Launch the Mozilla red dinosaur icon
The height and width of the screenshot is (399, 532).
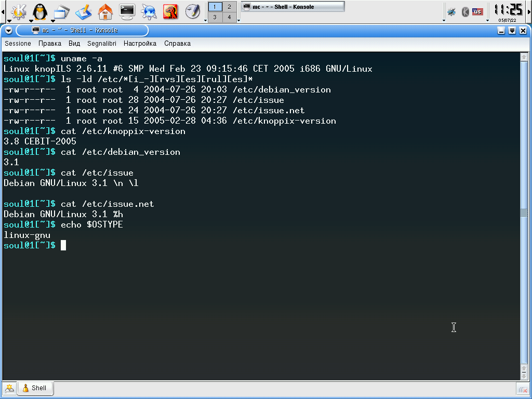coord(170,11)
